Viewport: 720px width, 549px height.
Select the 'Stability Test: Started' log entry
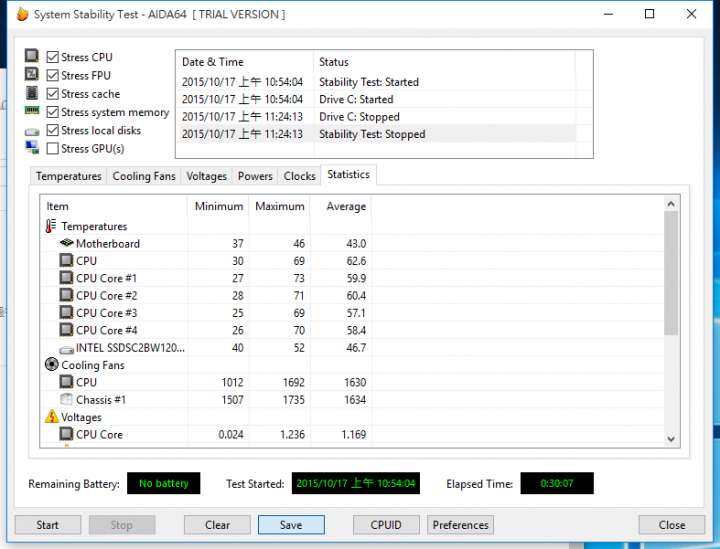pos(377,82)
